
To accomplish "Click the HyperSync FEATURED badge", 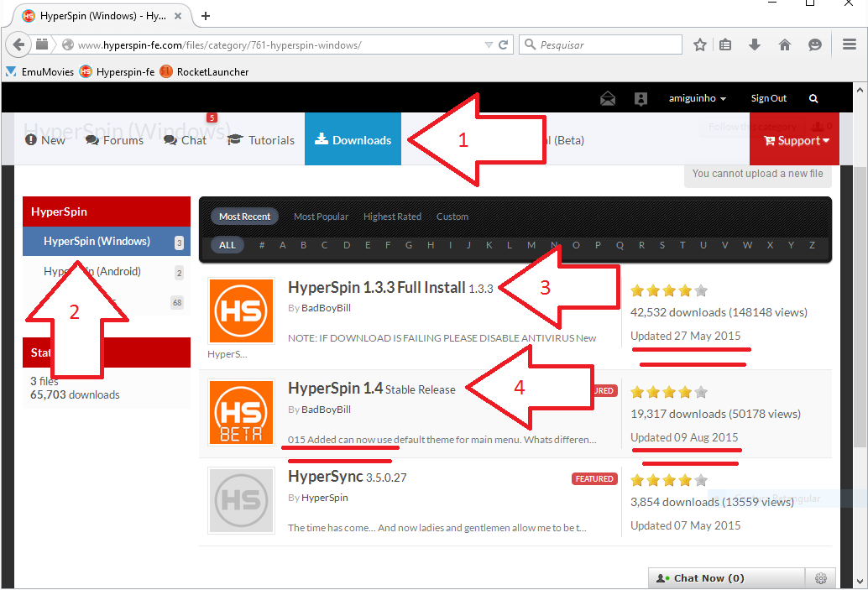I will pos(594,478).
